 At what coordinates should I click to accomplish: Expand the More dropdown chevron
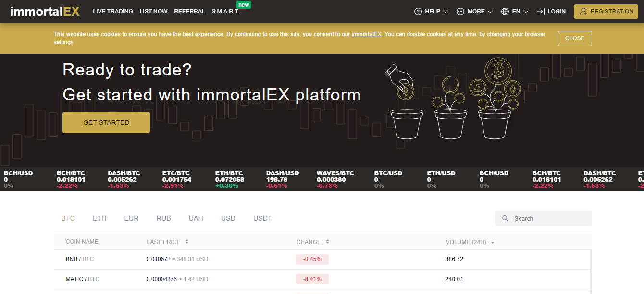coord(490,12)
